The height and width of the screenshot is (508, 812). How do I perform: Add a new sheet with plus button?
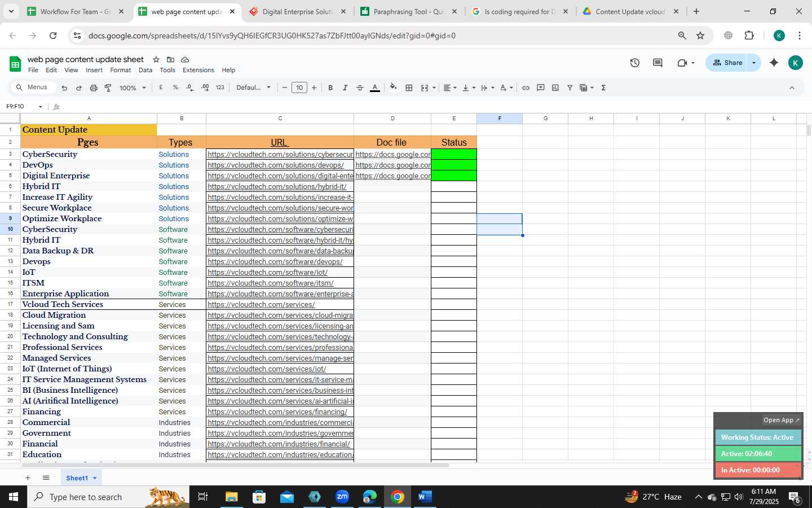[x=27, y=478]
